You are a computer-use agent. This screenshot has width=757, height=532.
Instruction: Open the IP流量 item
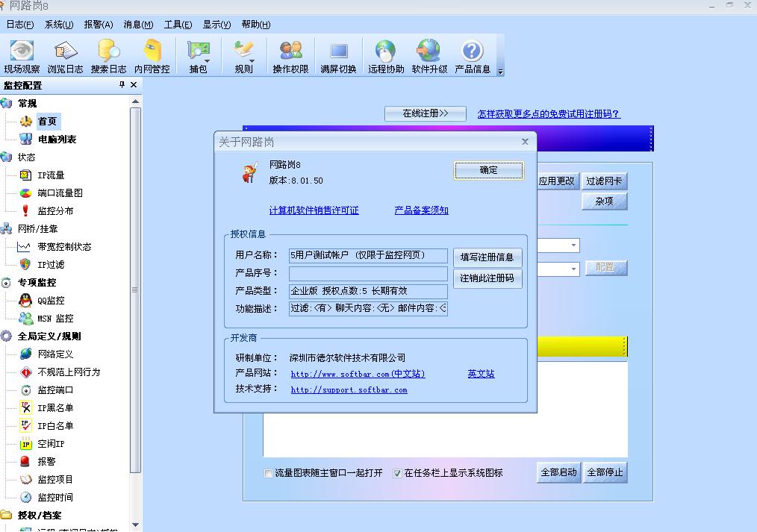(51, 175)
